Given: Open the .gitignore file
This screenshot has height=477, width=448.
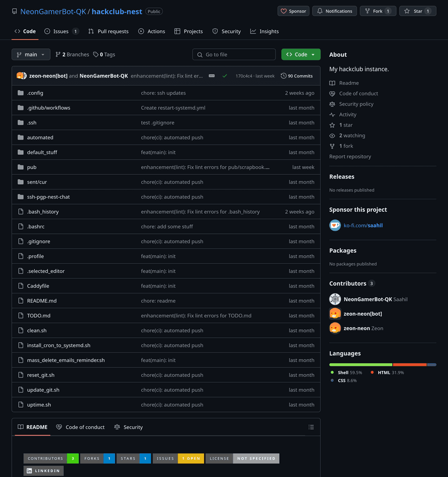Looking at the screenshot, I should 38,241.
